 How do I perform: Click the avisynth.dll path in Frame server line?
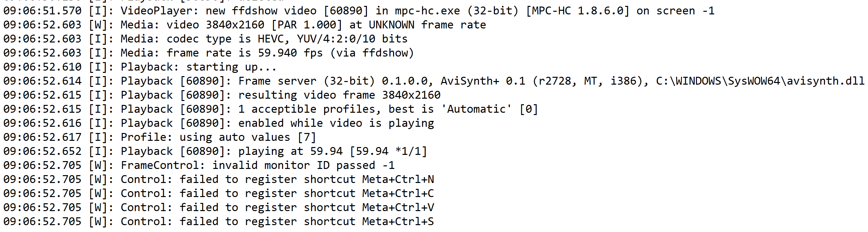coord(760,81)
